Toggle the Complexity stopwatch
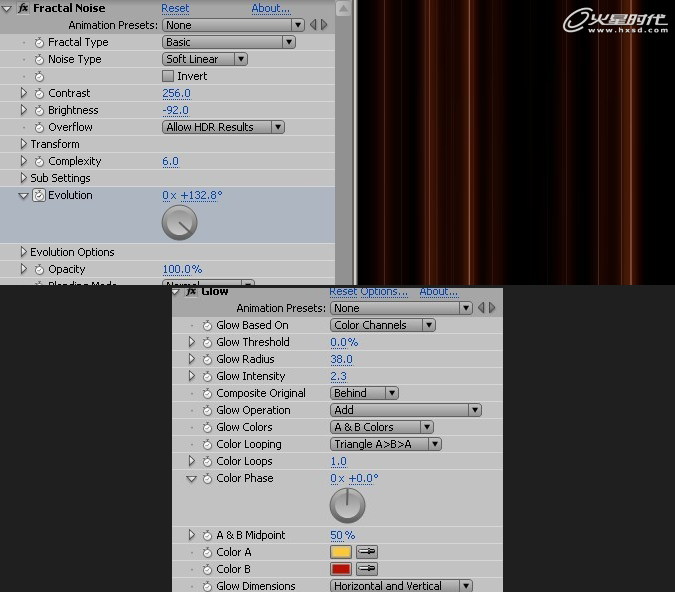The image size is (675, 592). 39,161
